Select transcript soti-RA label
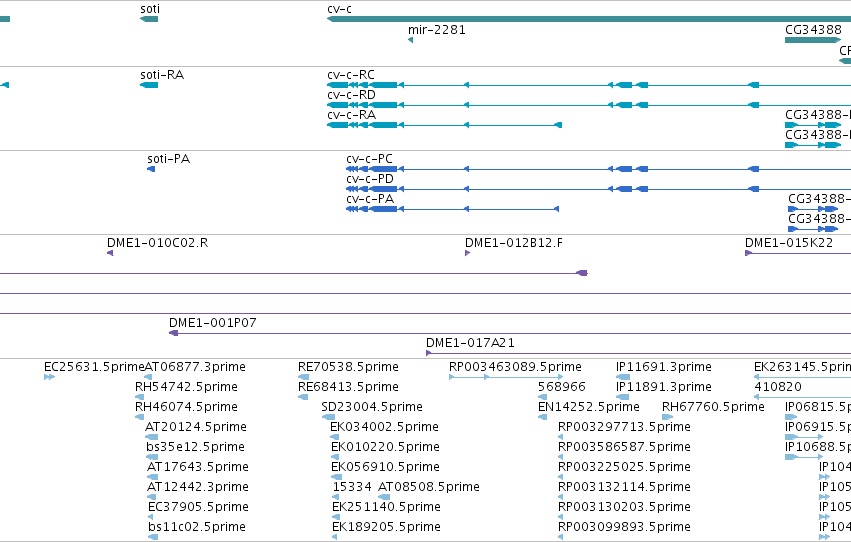Viewport: 851px width, 542px height. click(162, 74)
